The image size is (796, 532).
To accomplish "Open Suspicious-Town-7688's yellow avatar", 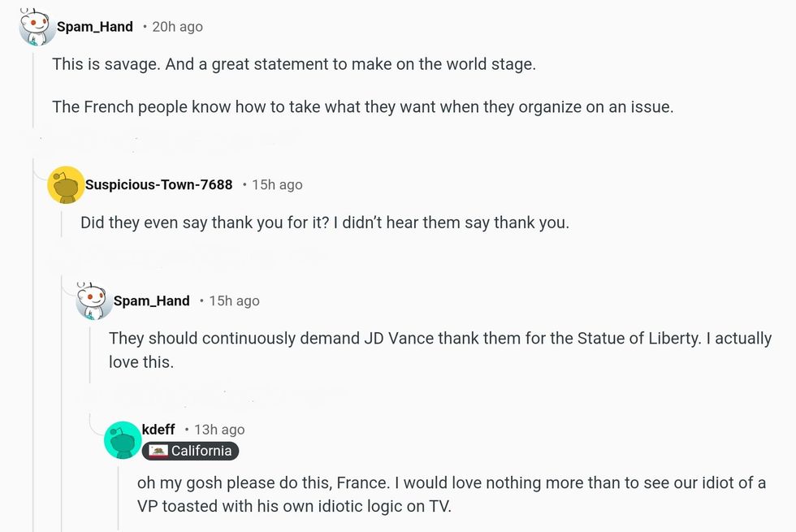I will tap(66, 185).
